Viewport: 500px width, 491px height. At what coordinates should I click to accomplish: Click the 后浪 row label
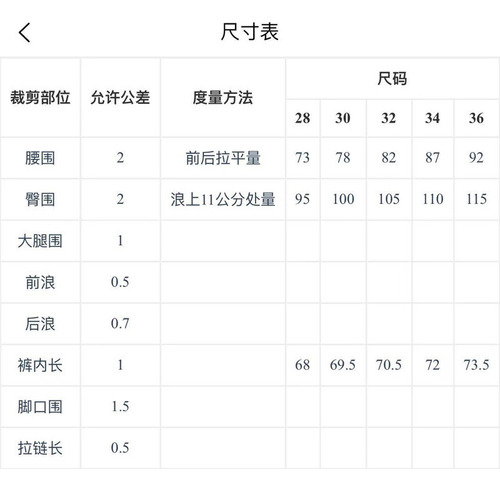click(x=40, y=324)
